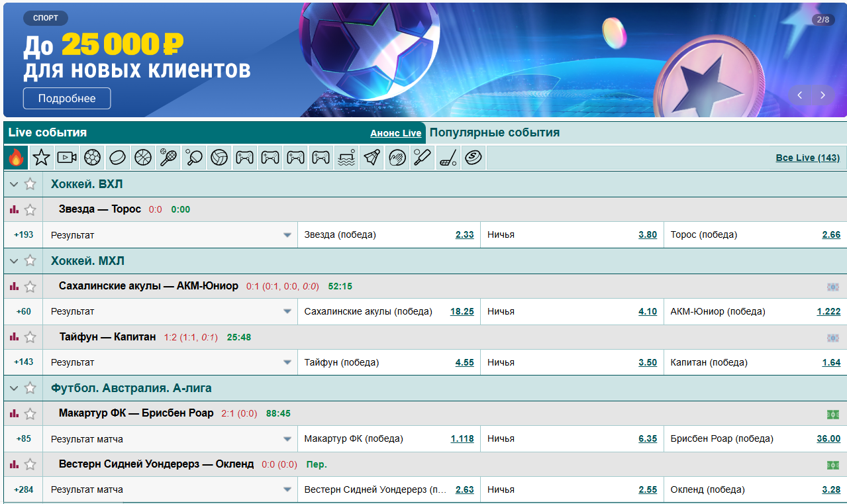Show events with video stream icon
This screenshot has width=847, height=504.
(67, 158)
